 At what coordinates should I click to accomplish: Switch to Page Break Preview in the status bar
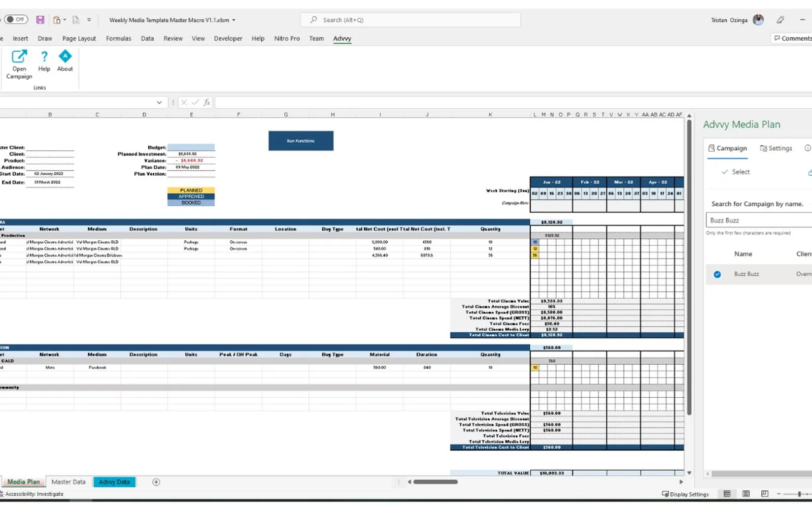[765, 494]
